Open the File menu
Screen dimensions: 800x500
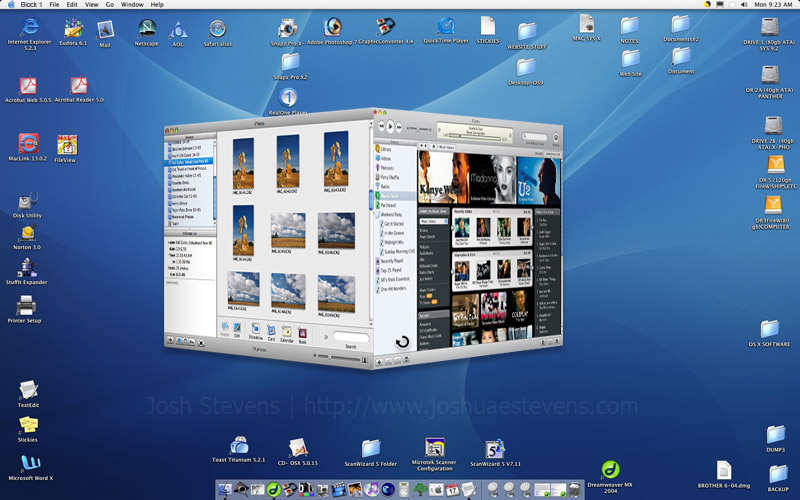[x=54, y=4]
